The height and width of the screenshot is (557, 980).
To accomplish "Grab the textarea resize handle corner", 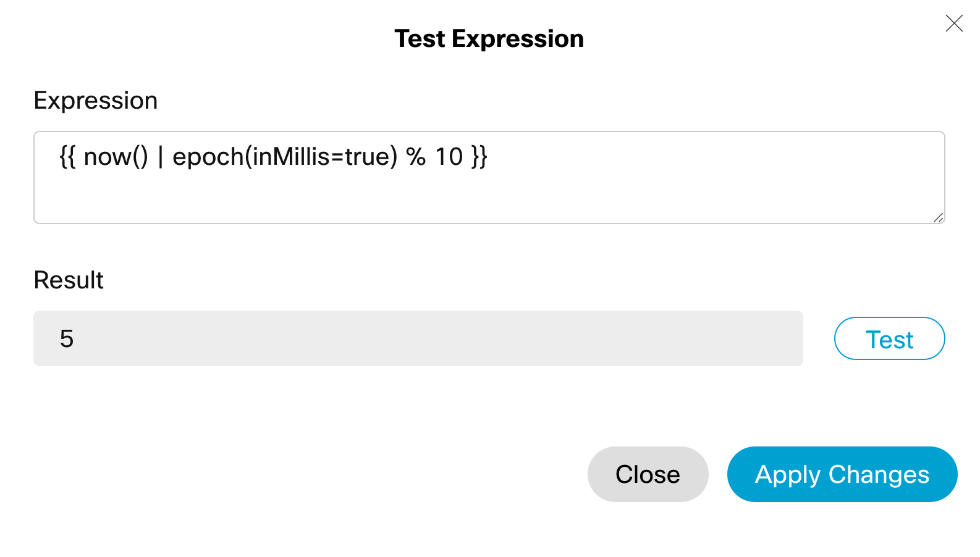I will 939,217.
